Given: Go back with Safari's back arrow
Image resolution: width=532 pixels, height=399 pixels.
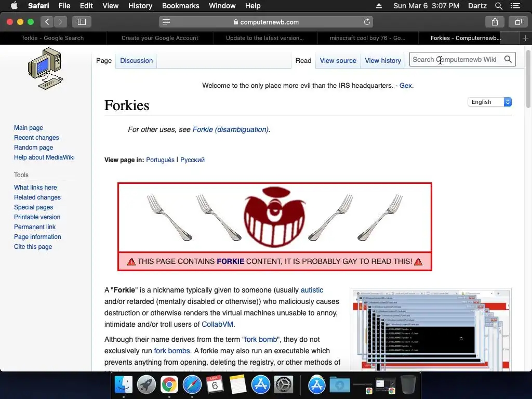Looking at the screenshot, I should click(47, 22).
